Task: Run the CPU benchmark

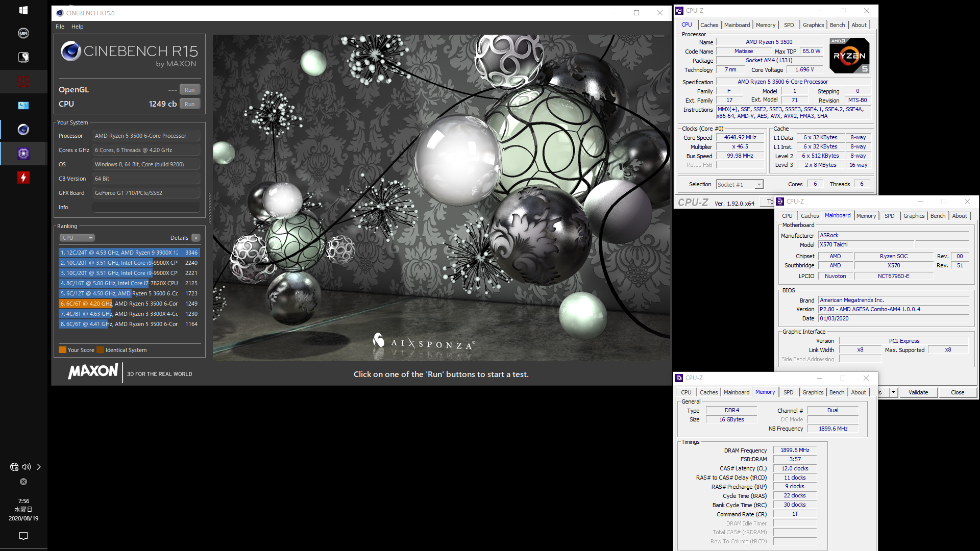Action: click(190, 104)
